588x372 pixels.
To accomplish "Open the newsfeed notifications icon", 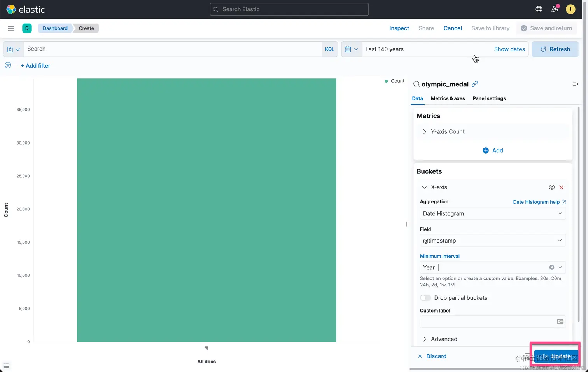I will [x=555, y=9].
